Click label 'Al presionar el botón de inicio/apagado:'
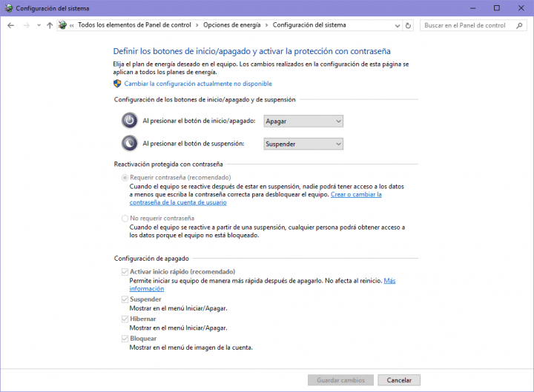 [x=199, y=121]
